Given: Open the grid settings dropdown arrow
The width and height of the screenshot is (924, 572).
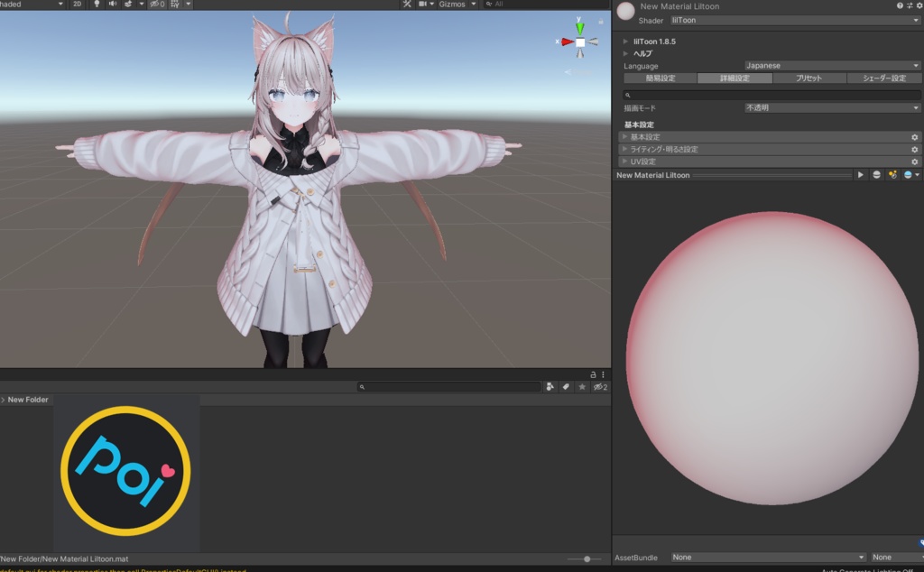Looking at the screenshot, I should click(x=188, y=5).
